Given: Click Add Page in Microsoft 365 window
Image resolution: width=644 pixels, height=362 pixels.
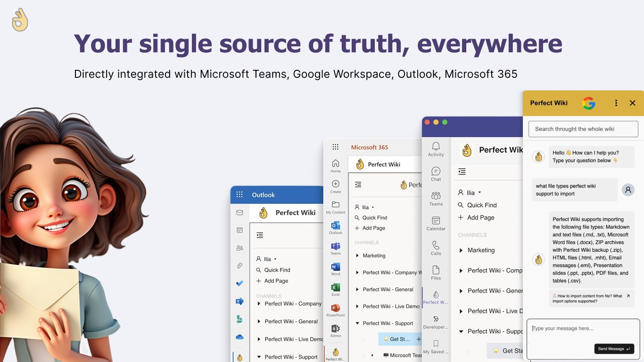Looking at the screenshot, I should 370,228.
